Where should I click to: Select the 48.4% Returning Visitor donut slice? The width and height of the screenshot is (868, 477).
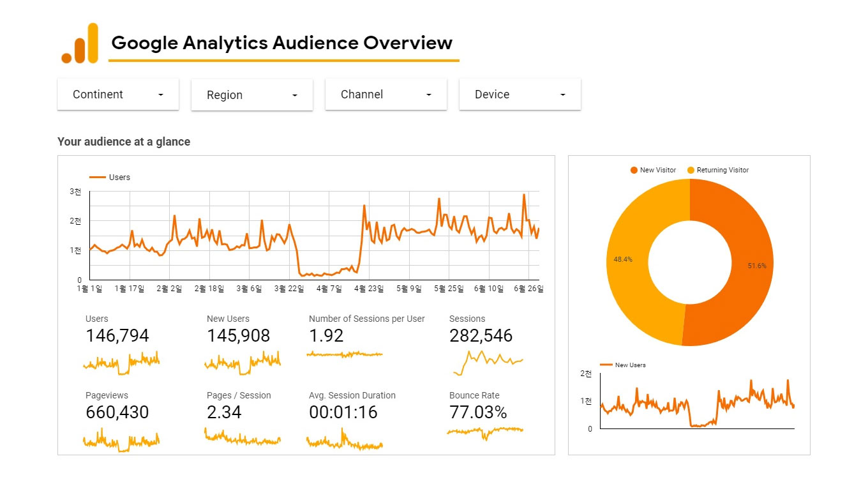[628, 262]
